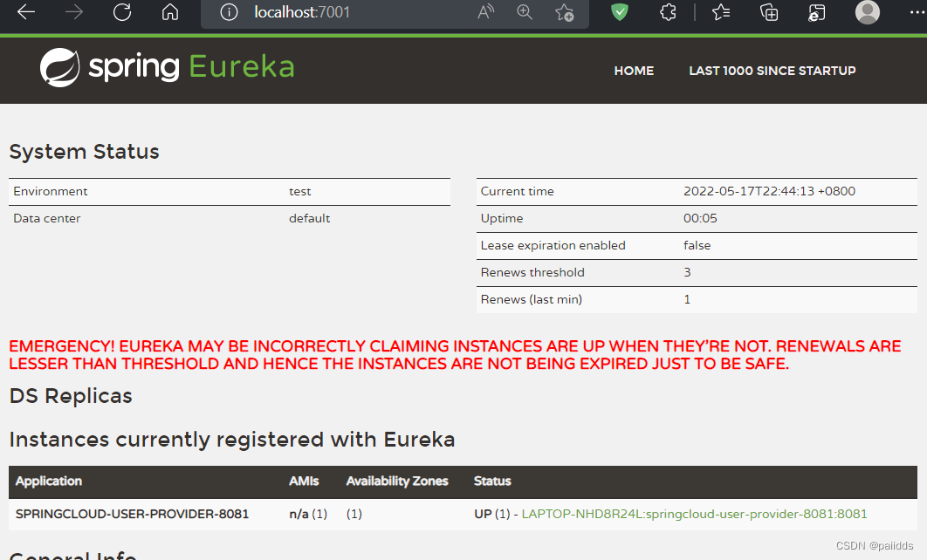Click the UP (1) status text
927x560 pixels.
coord(492,514)
